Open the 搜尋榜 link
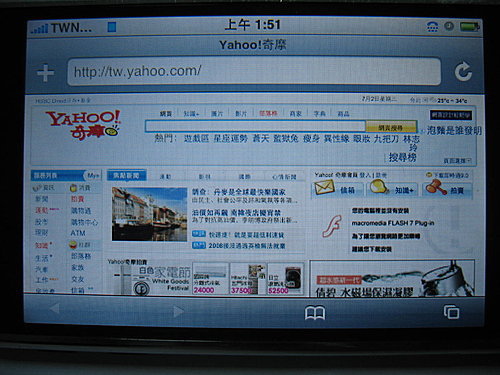The image size is (500, 375). point(402,157)
